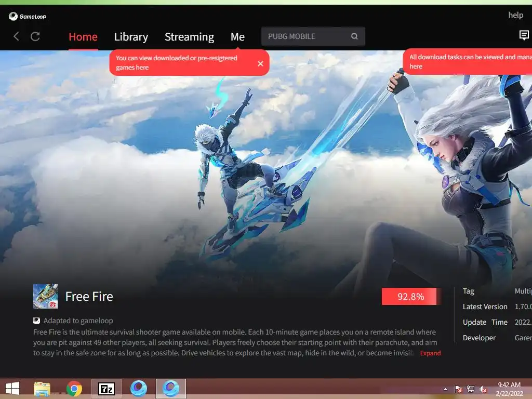532x399 pixels.
Task: Click the Developer label
Action: tap(479, 338)
